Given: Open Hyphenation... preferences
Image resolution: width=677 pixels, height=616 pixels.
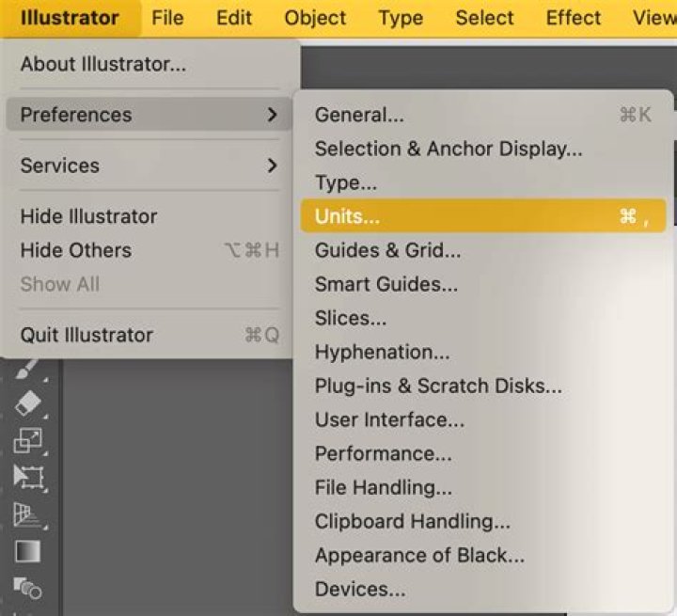Looking at the screenshot, I should [x=483, y=352].
